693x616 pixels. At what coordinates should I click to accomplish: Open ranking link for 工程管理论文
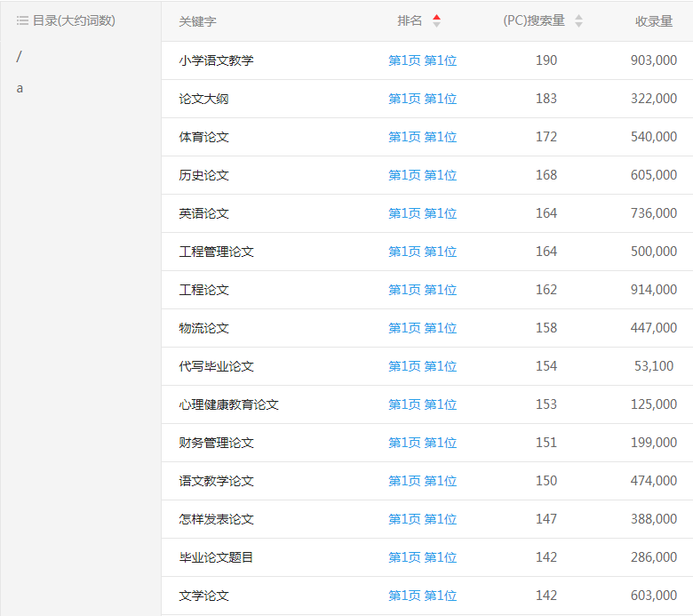422,252
